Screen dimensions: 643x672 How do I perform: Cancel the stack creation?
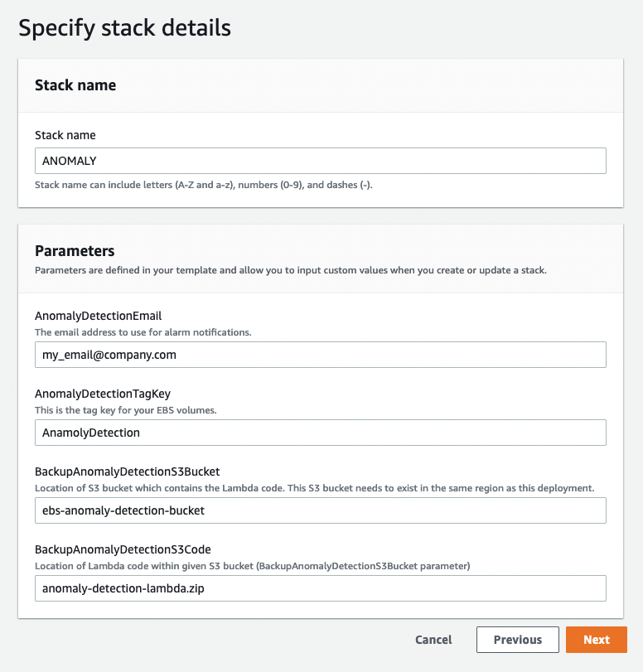pyautogui.click(x=433, y=640)
